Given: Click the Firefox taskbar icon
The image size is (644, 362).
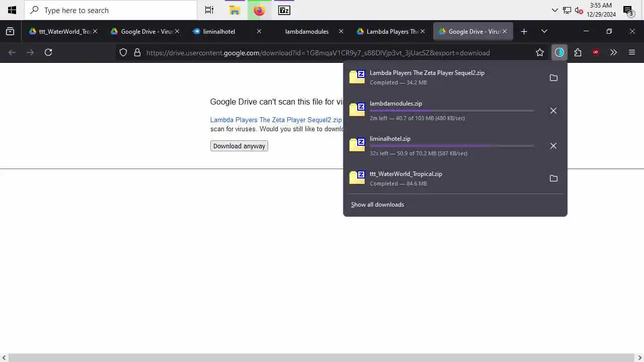Looking at the screenshot, I should (259, 10).
